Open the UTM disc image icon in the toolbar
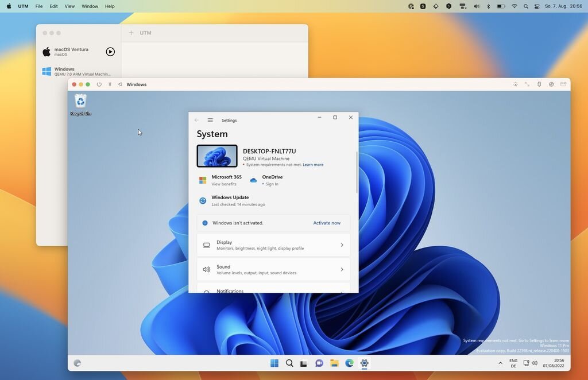588x380 pixels. (551, 84)
